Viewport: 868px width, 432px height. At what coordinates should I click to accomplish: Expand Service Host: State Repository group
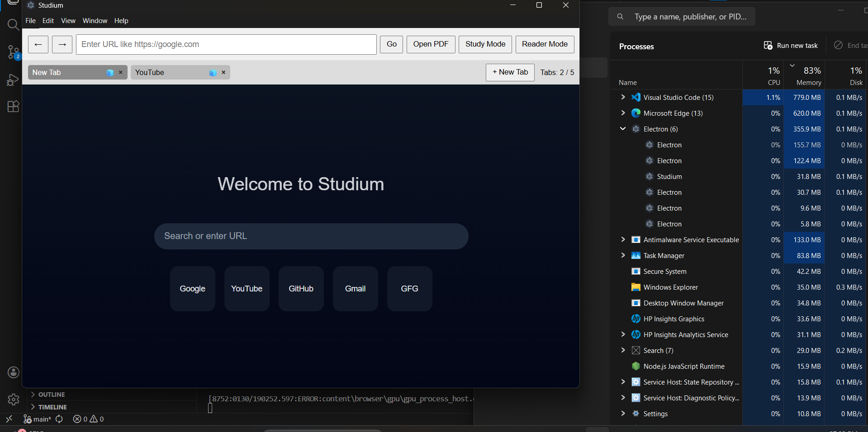coord(623,382)
